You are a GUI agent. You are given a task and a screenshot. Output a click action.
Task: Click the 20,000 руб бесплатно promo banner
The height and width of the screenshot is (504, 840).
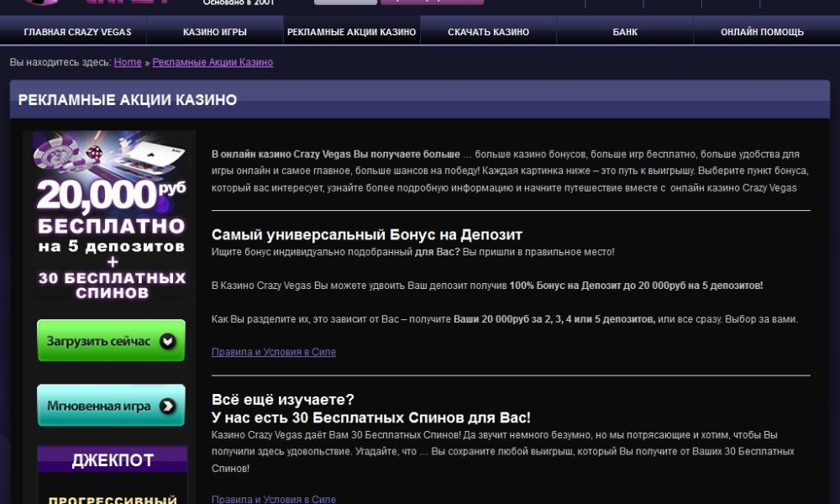(x=112, y=217)
